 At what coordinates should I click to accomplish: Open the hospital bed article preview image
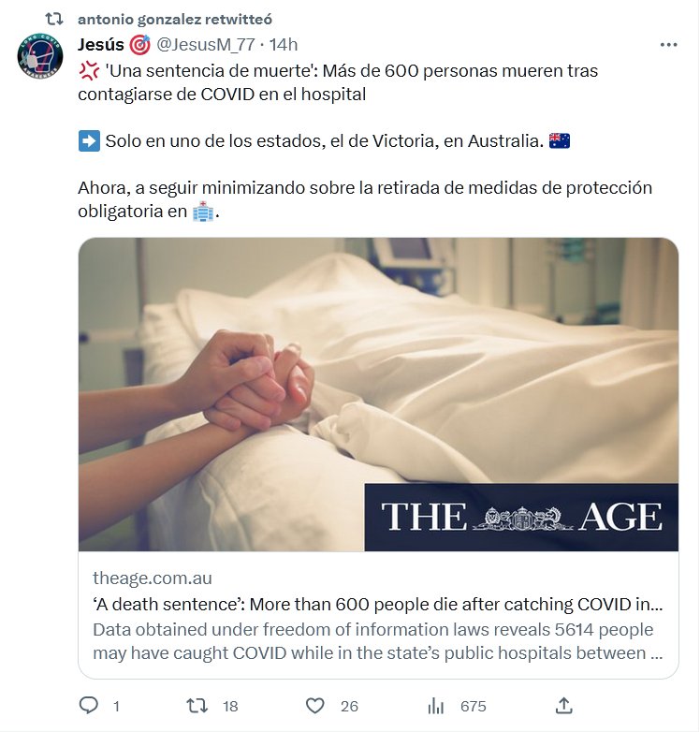378,394
